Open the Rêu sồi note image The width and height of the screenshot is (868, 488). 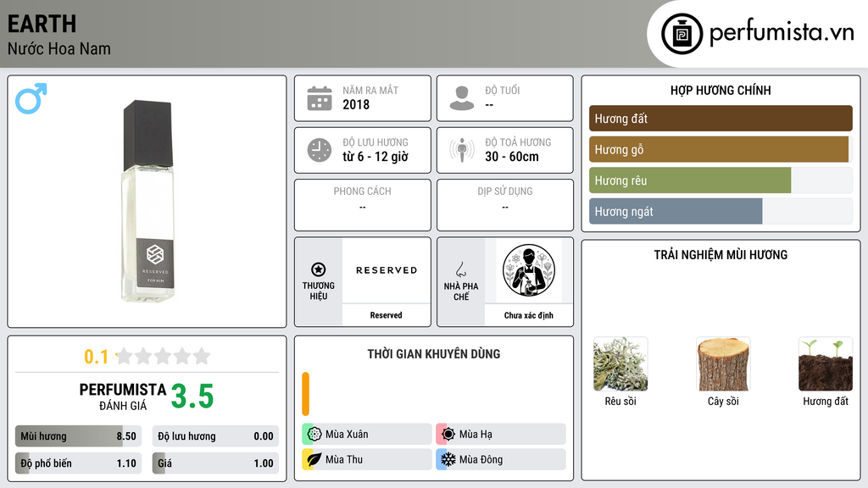point(620,364)
